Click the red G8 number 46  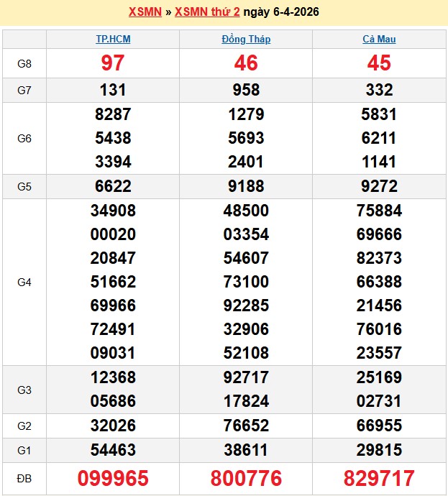click(246, 63)
